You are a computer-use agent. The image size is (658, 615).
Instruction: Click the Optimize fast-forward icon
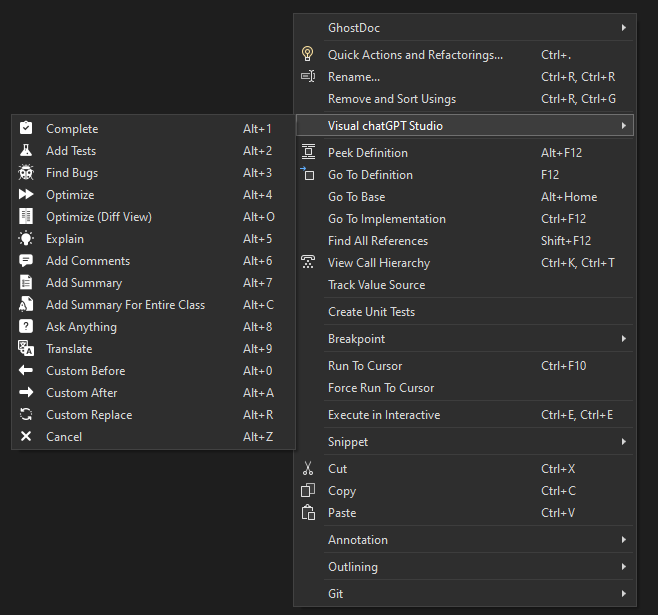tap(26, 194)
